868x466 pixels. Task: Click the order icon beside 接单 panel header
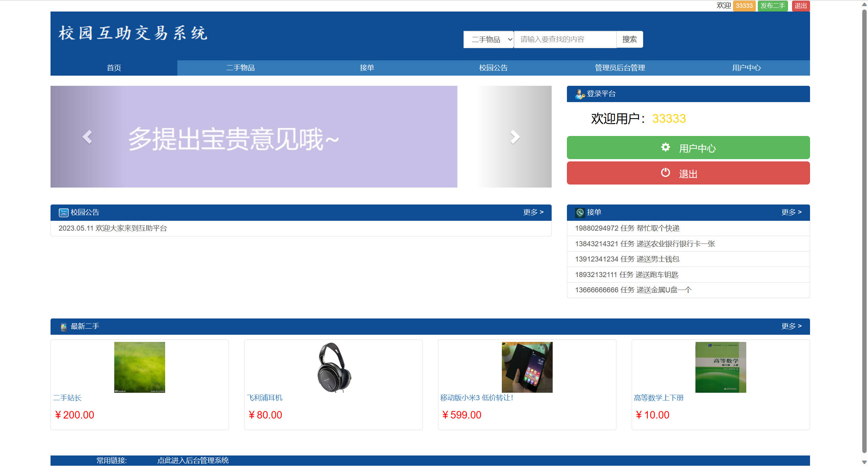[x=580, y=212]
